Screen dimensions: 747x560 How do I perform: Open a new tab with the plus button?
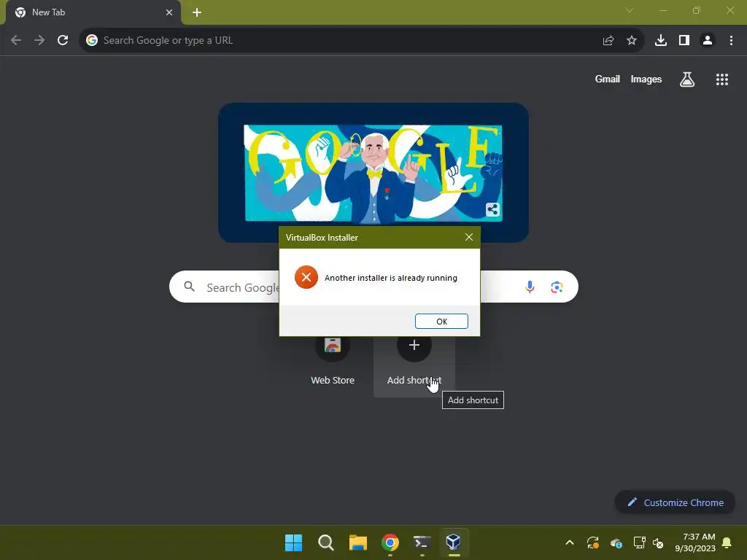197,12
